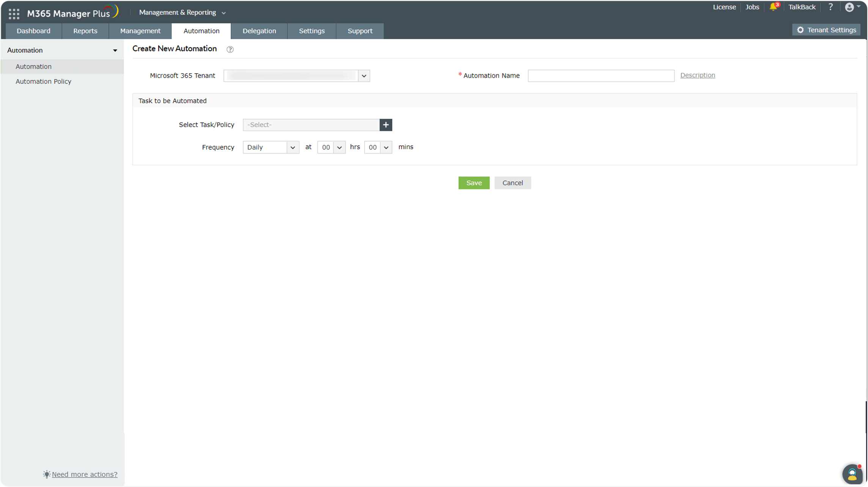The width and height of the screenshot is (868, 487).
Task: Change Frequency from Daily dropdown
Action: [x=270, y=147]
